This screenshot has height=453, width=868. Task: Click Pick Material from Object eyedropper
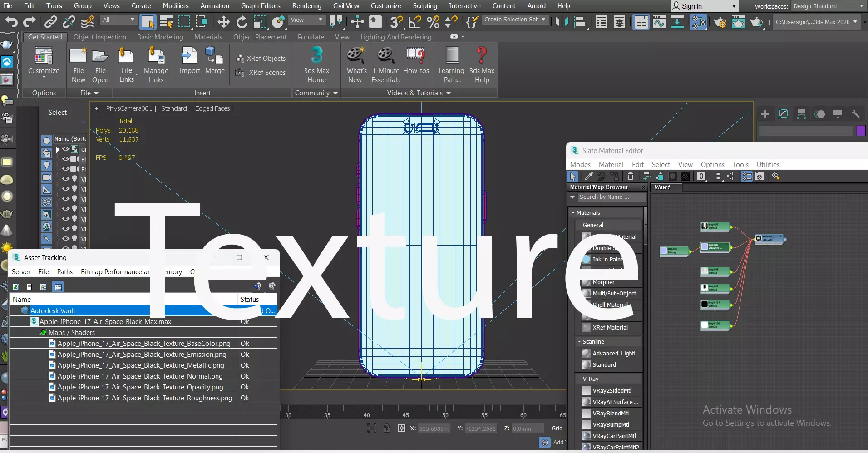pyautogui.click(x=589, y=177)
